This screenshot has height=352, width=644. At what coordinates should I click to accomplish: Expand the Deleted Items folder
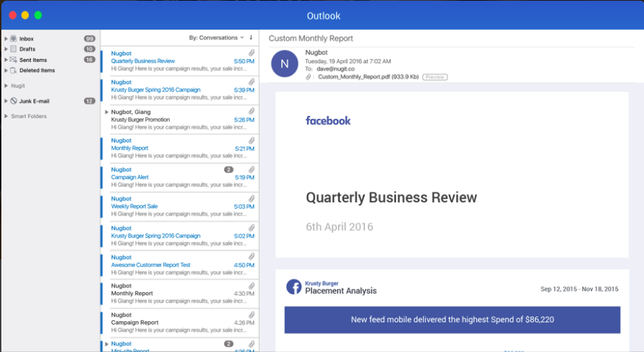[6, 70]
